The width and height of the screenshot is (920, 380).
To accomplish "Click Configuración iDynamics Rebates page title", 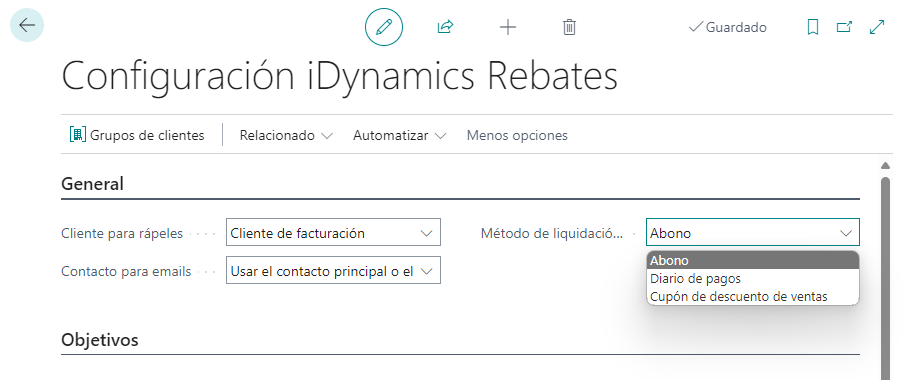I will [x=339, y=76].
